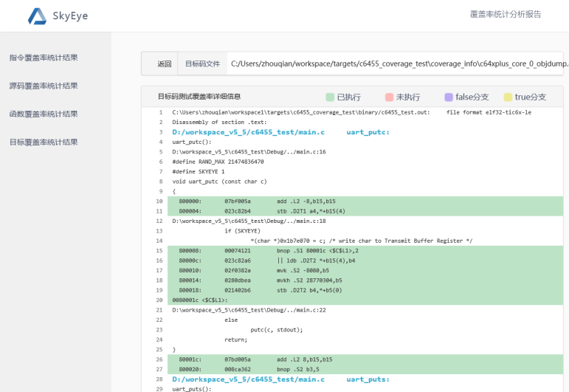569x392 pixels.
Task: Select the 'Disassembly of section .text:' line
Action: 219,123
